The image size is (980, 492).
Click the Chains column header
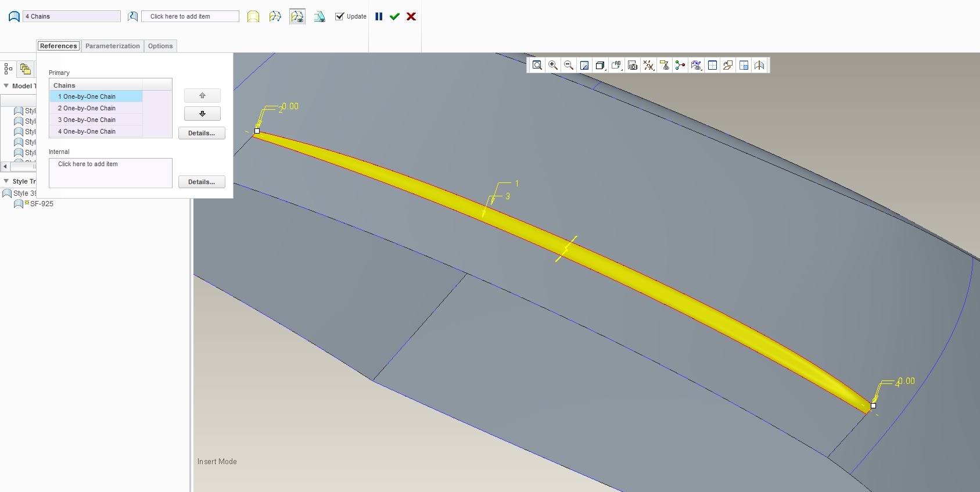point(96,85)
